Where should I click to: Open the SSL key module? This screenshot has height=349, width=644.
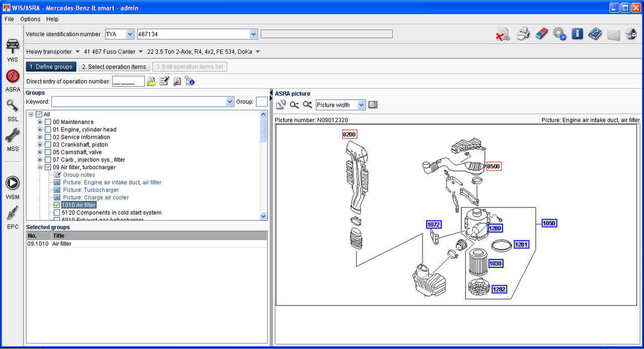tap(12, 111)
